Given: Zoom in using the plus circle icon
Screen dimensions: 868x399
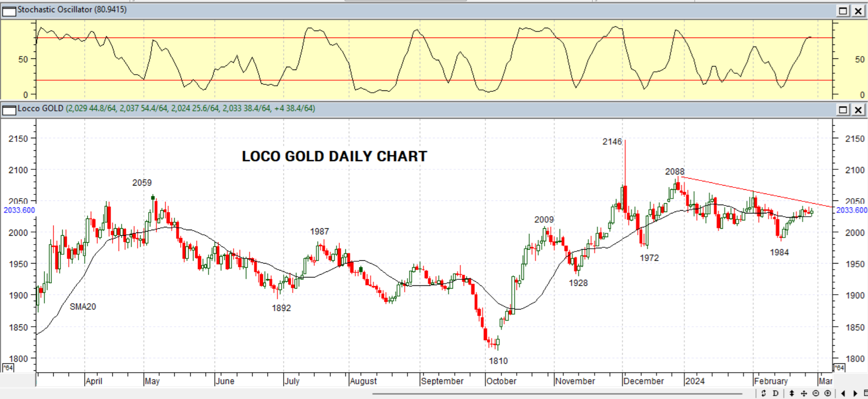Looking at the screenshot, I should (x=828, y=393).
